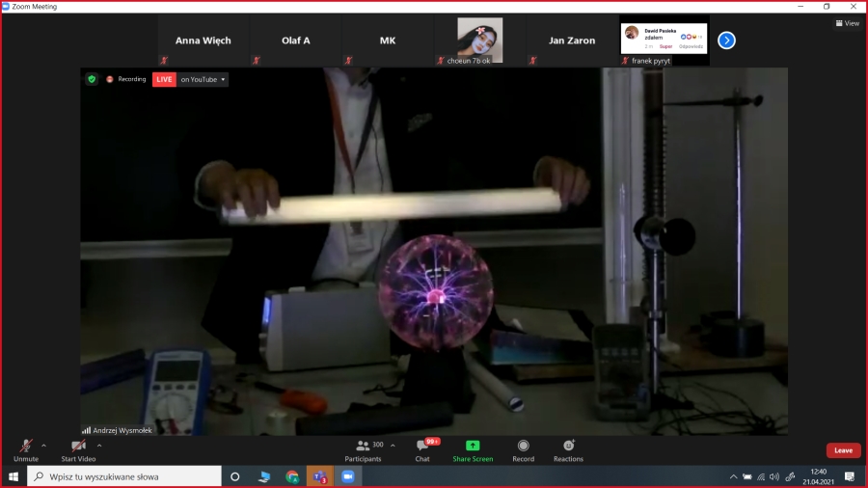Open Reactions menu

click(568, 448)
